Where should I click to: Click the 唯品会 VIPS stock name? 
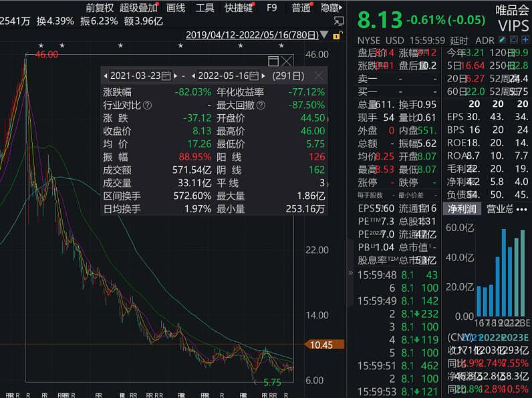pos(513,18)
